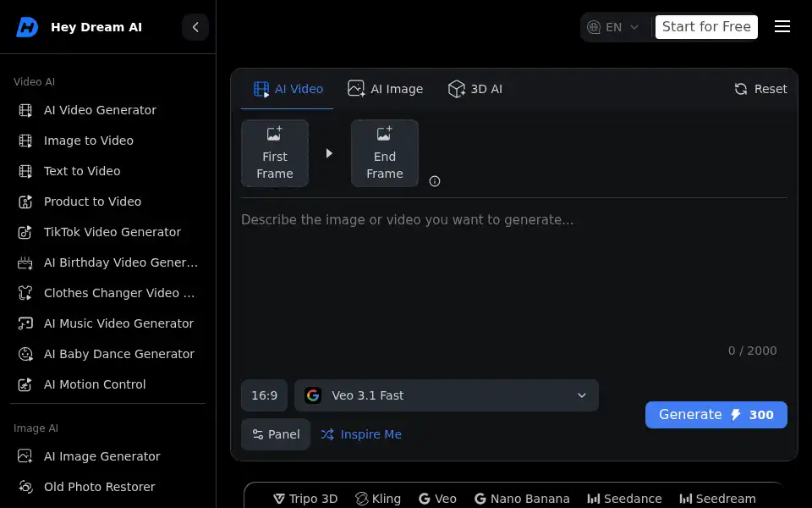This screenshot has width=812, height=508.
Task: Click the AI Music Video Generator icon
Action: pyautogui.click(x=25, y=323)
